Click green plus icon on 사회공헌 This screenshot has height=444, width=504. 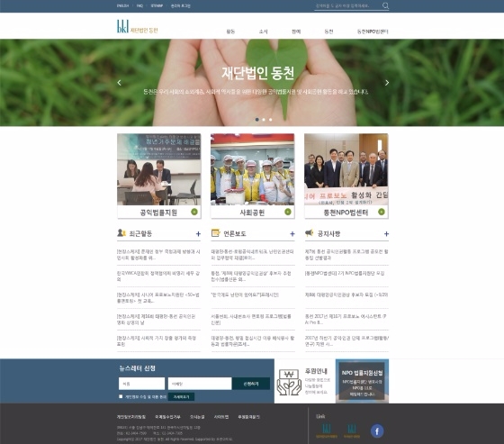(288, 212)
